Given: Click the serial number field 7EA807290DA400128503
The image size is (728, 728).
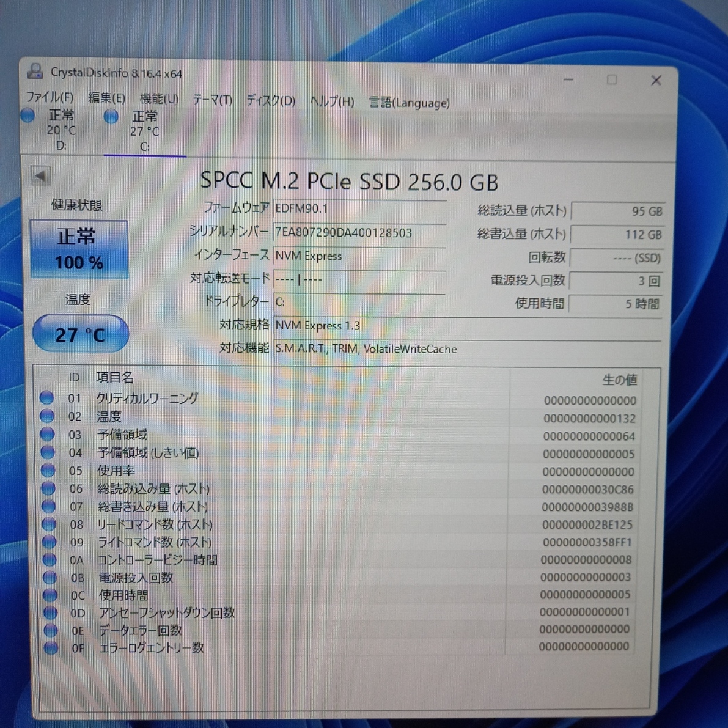Looking at the screenshot, I should click(360, 232).
